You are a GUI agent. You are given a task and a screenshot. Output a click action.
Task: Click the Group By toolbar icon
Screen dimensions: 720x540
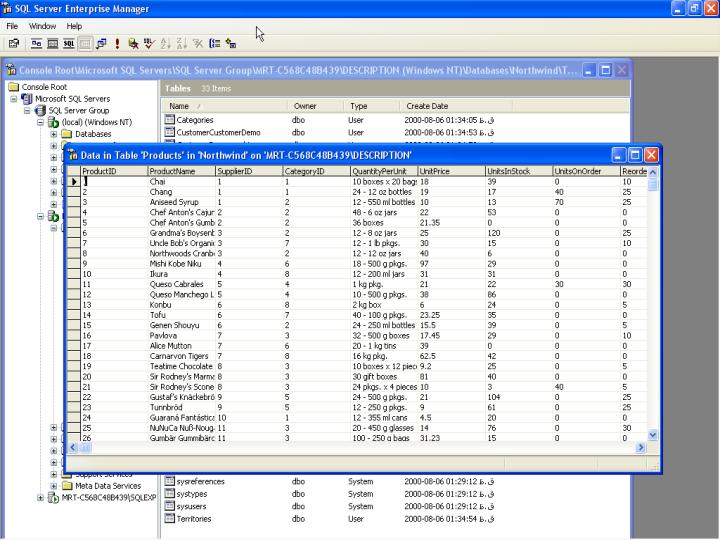tap(214, 44)
